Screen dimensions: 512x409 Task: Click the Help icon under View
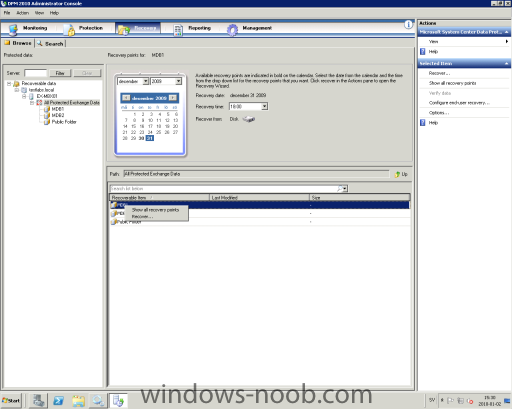tap(423, 51)
